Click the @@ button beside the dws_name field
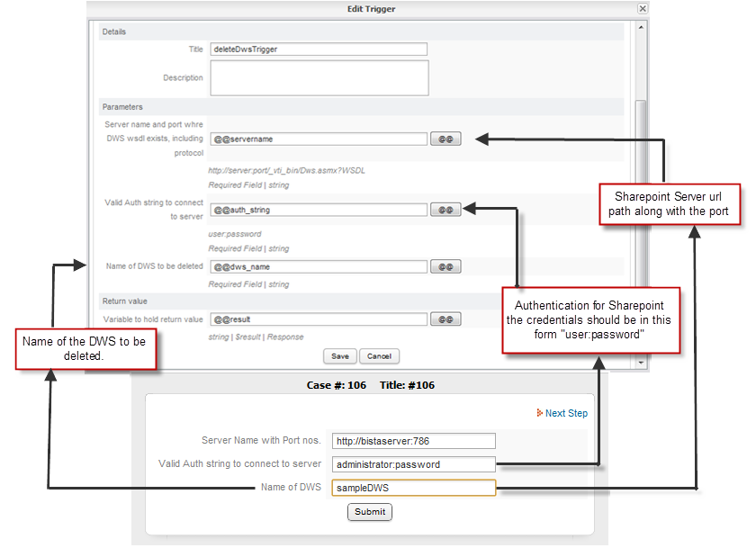Viewport: 756px width, 548px height. pyautogui.click(x=445, y=267)
